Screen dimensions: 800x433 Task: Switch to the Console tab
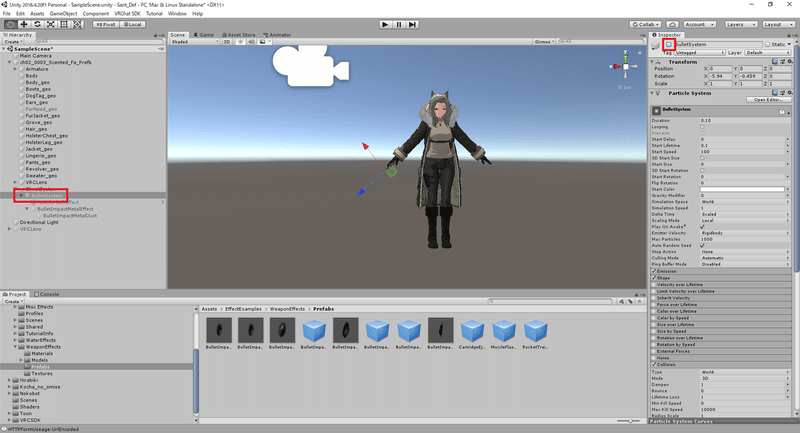[x=46, y=294]
